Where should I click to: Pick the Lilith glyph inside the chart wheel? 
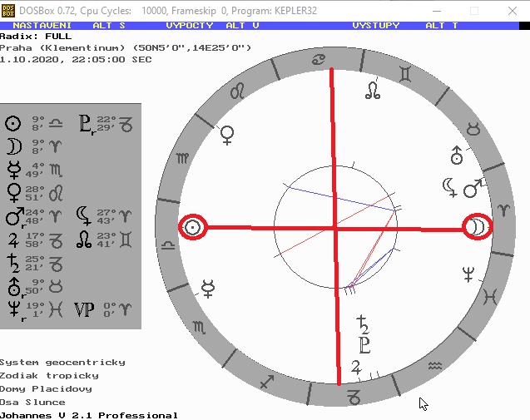pyautogui.click(x=450, y=187)
